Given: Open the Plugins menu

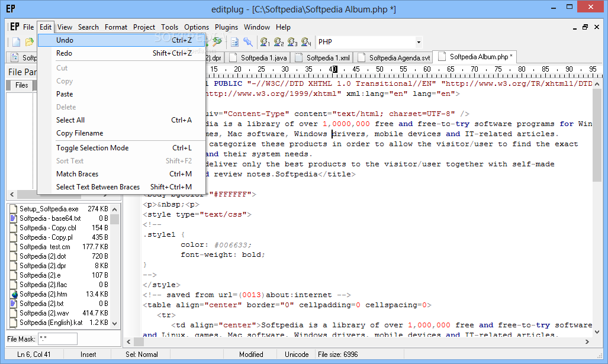Looking at the screenshot, I should pyautogui.click(x=227, y=27).
